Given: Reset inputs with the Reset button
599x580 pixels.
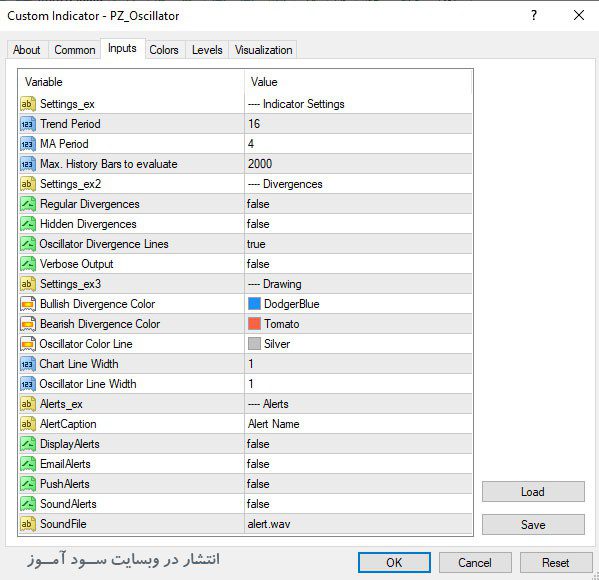Looking at the screenshot, I should [x=556, y=562].
